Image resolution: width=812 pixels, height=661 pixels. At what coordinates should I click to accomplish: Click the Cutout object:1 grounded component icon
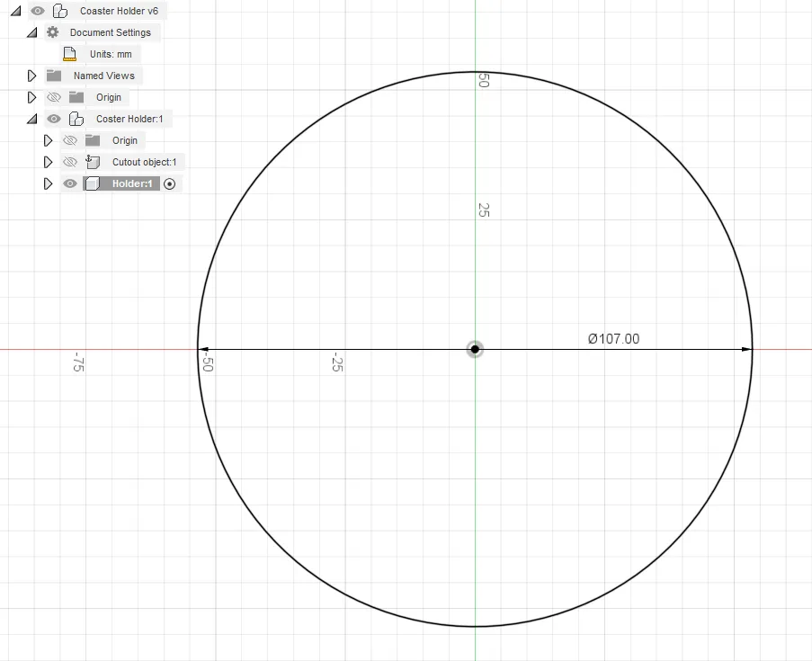[93, 162]
